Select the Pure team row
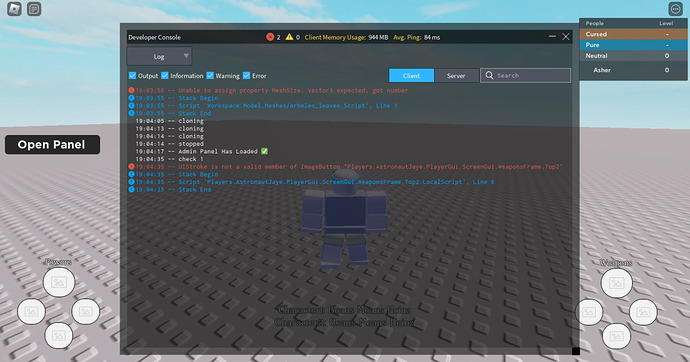 pos(633,45)
